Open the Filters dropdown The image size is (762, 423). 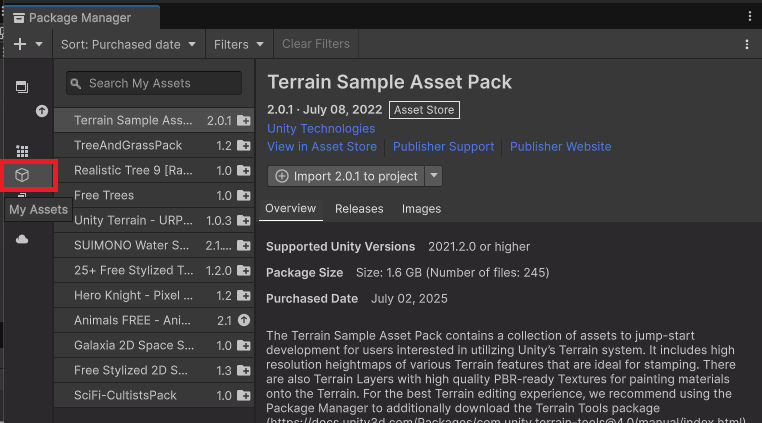pos(239,44)
